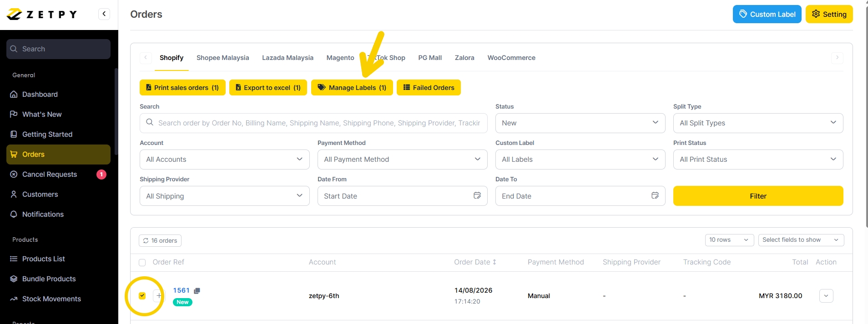Click the green New status tag
The width and height of the screenshot is (868, 324).
(182, 302)
